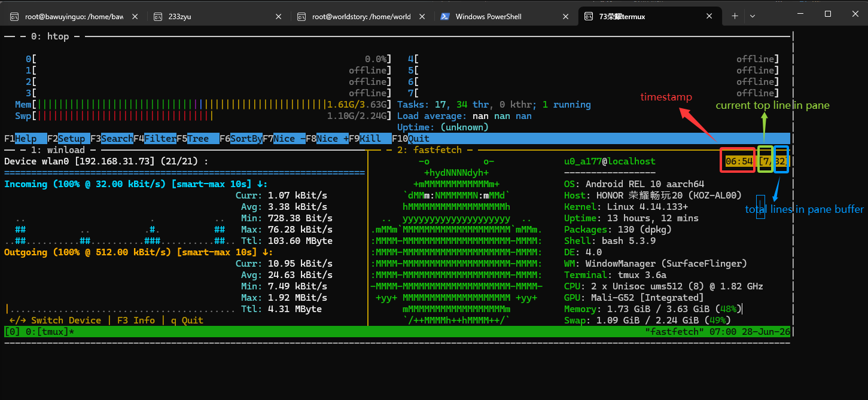Click CPU: 2 x Unisoc ums512 line

[663, 286]
